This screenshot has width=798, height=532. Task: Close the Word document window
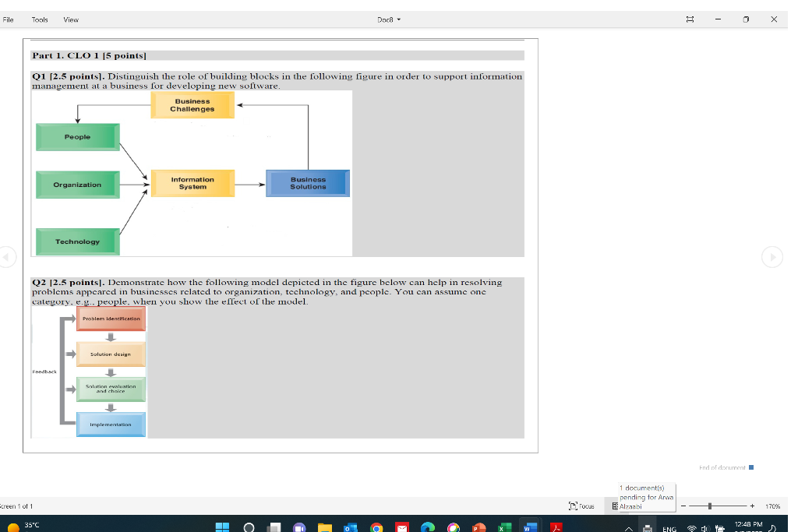[774, 19]
